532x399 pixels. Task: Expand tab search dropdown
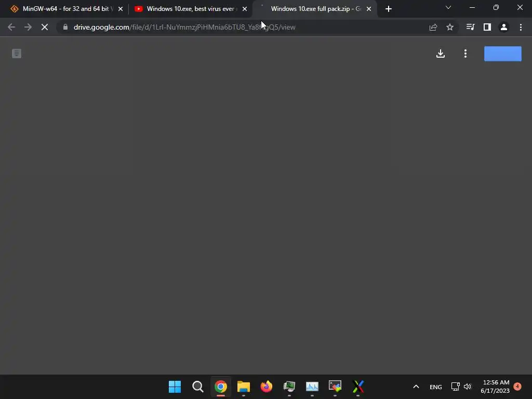tap(448, 7)
